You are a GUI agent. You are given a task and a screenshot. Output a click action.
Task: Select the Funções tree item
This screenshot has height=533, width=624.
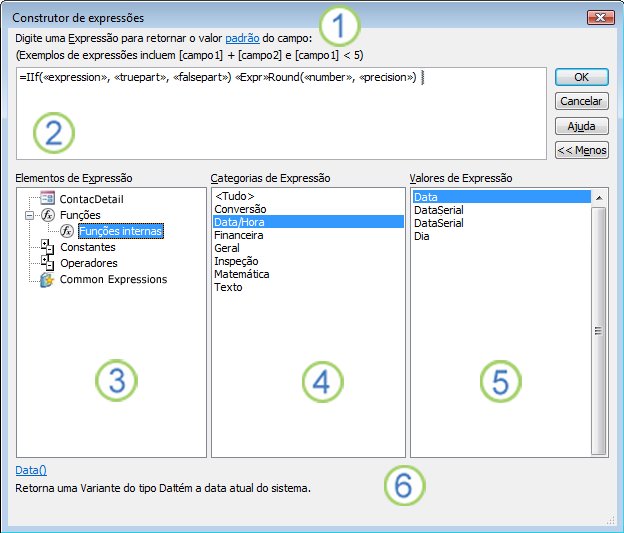[x=80, y=215]
